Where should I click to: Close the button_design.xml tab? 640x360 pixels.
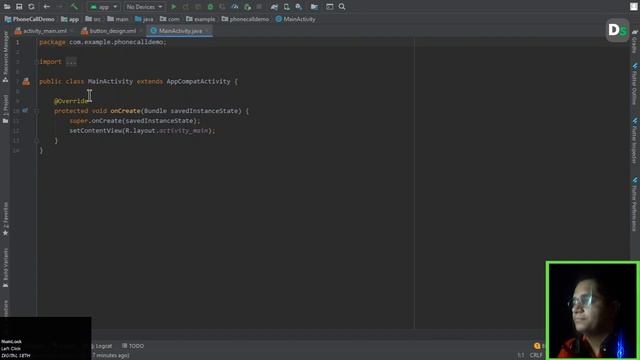pyautogui.click(x=141, y=31)
